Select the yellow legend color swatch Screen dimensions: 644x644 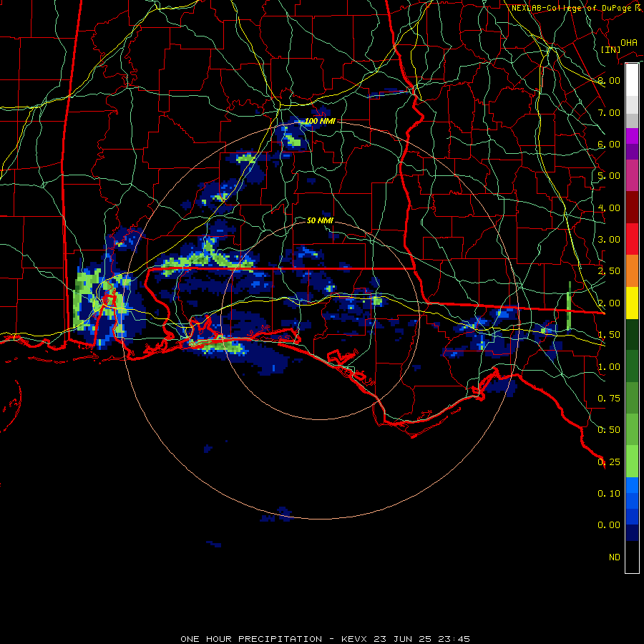coord(632,303)
